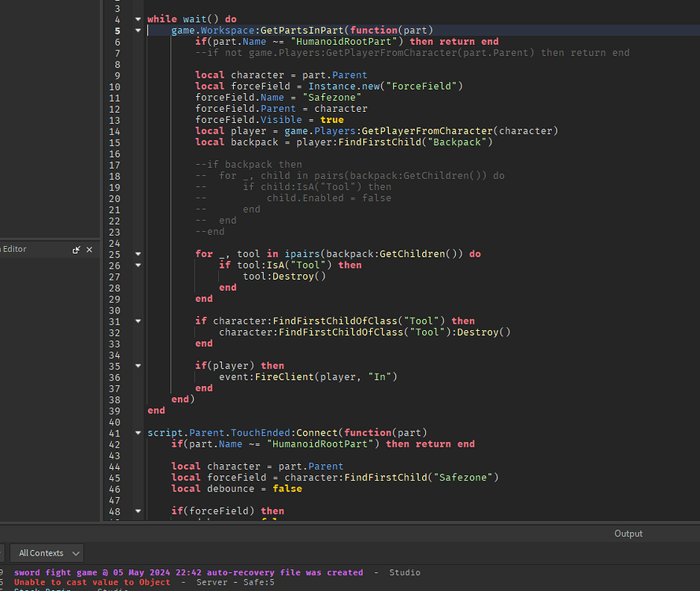Collapse the if(player) then block
700x591 pixels.
139,366
